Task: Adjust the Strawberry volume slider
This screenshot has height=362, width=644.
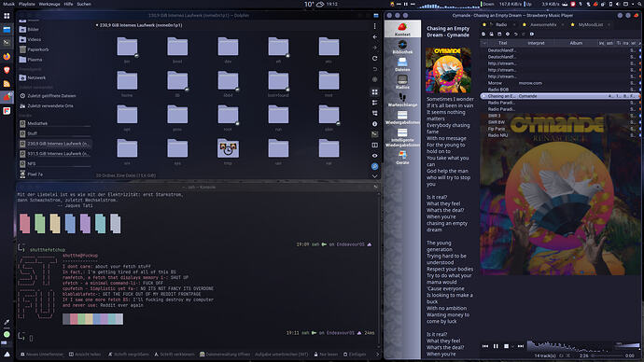Action: click(x=627, y=345)
